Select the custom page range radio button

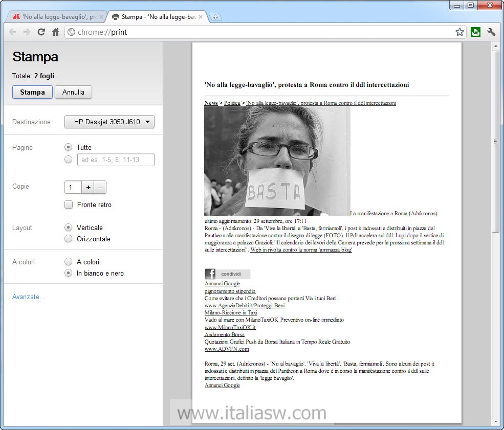[x=68, y=160]
